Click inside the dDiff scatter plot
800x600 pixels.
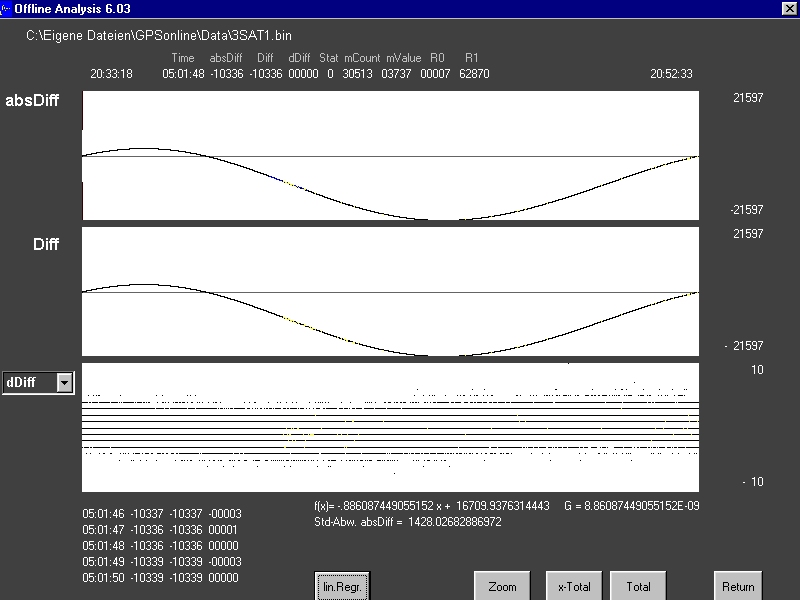[x=390, y=428]
